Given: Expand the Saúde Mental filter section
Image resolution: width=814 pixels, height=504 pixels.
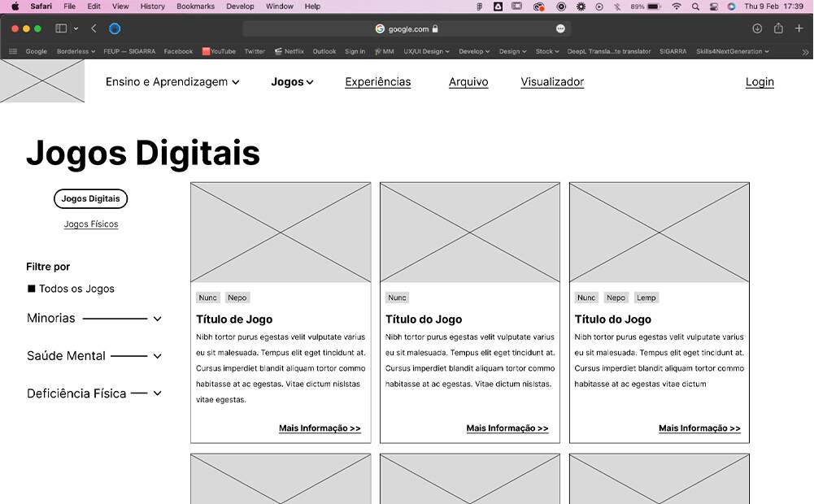Looking at the screenshot, I should (157, 356).
